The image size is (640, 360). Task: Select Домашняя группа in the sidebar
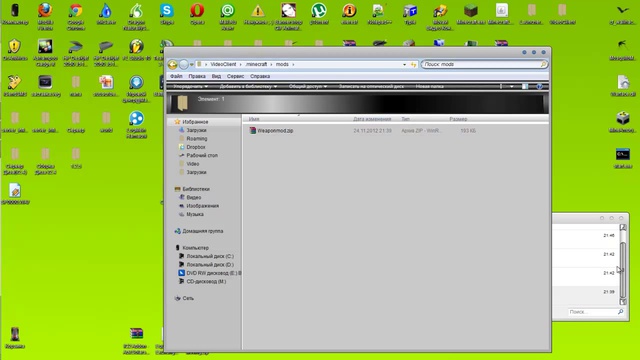[202, 231]
